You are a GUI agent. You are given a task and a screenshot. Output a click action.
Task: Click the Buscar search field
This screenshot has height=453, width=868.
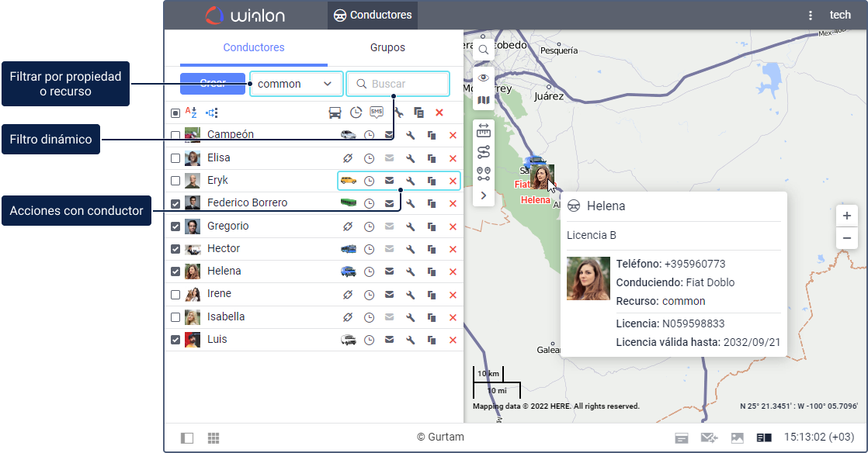pyautogui.click(x=398, y=84)
